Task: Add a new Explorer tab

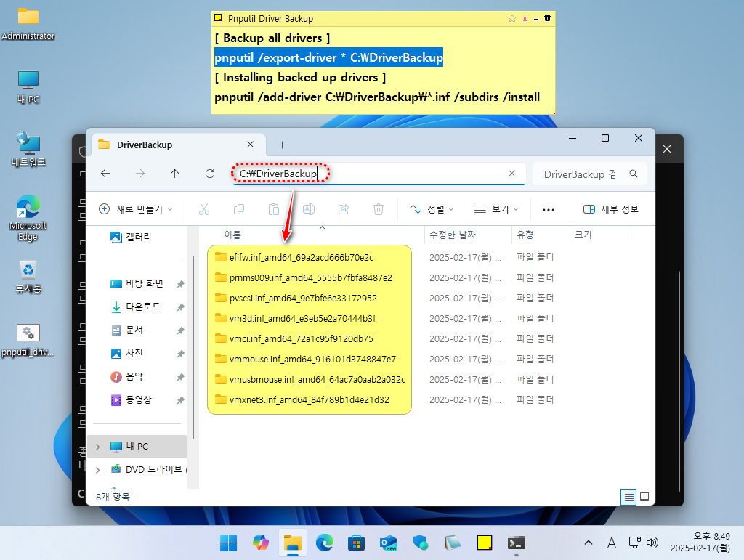Action: pos(283,145)
